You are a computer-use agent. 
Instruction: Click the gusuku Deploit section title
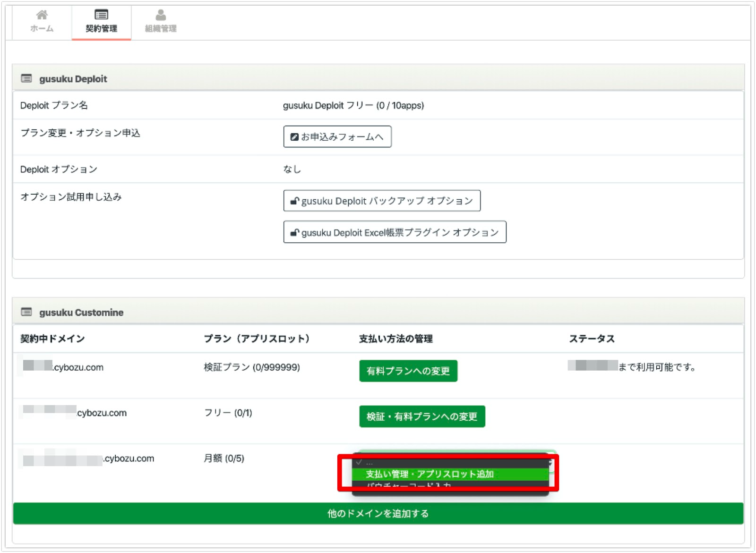click(x=73, y=79)
